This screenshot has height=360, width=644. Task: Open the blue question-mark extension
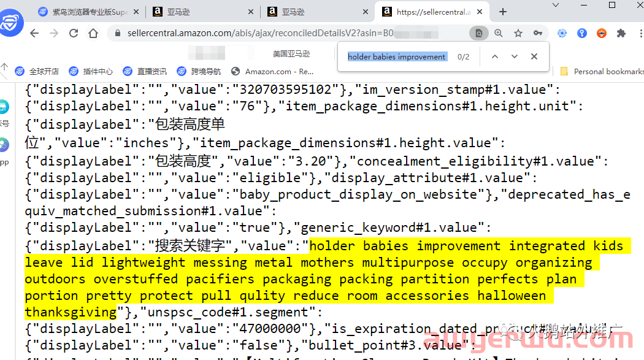click(581, 33)
